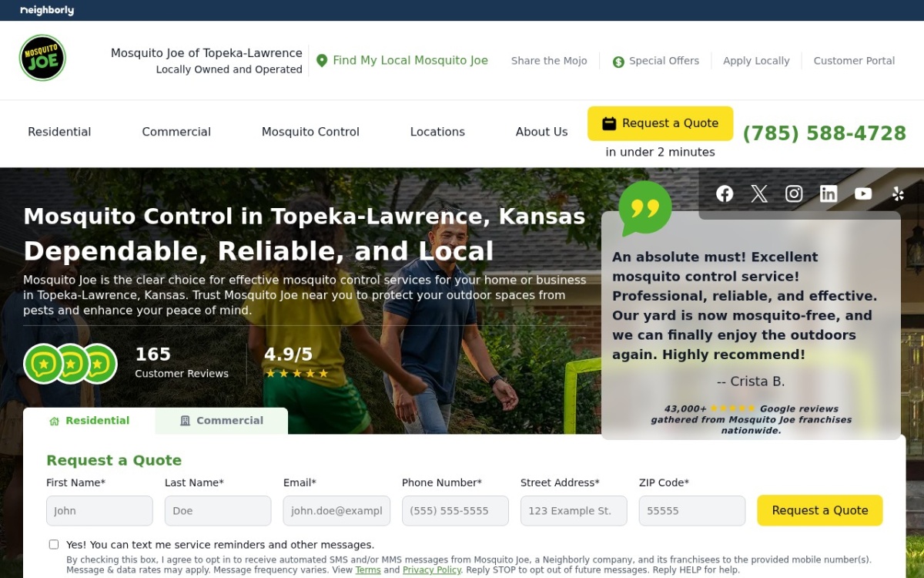Focus the Last Name field
924x578 pixels.
[x=218, y=511]
